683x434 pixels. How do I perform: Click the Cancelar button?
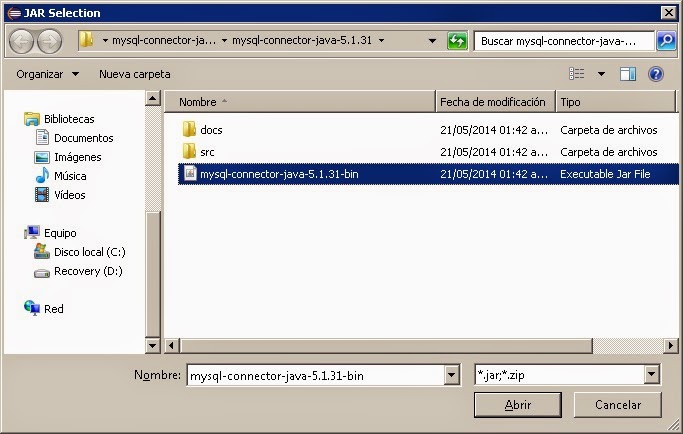tap(618, 405)
